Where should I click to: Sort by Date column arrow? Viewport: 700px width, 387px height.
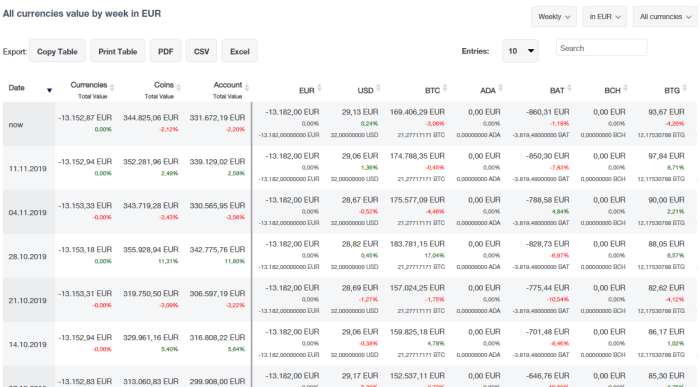(49, 90)
